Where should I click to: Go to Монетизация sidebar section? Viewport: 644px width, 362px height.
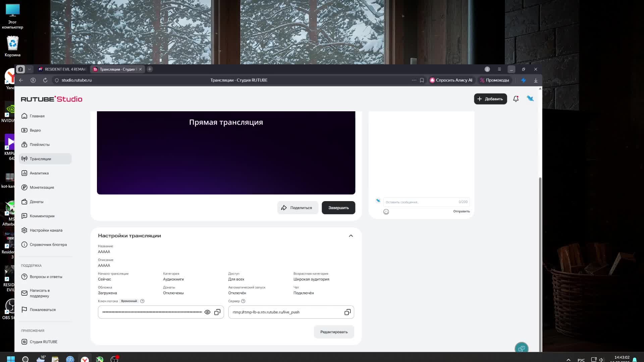pos(42,187)
